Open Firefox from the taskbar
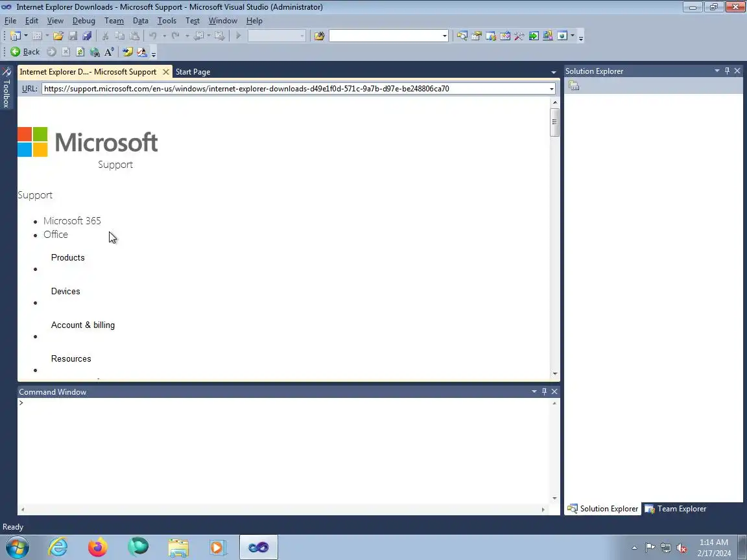This screenshot has width=747, height=560. (98, 547)
